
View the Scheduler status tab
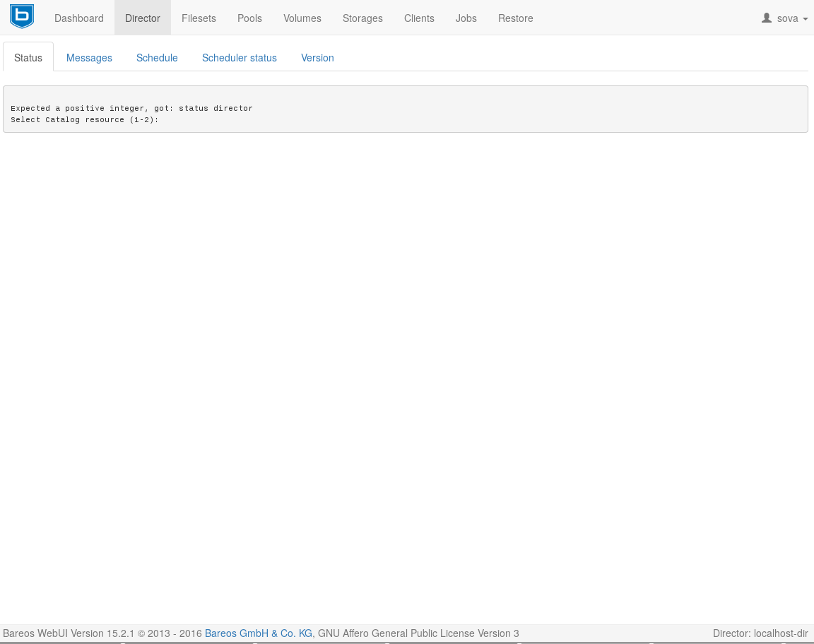coord(240,58)
